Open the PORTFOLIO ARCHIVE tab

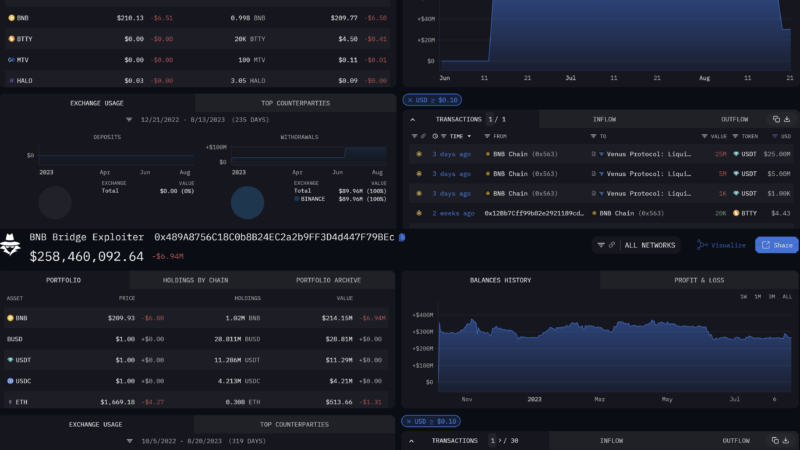[x=328, y=280]
